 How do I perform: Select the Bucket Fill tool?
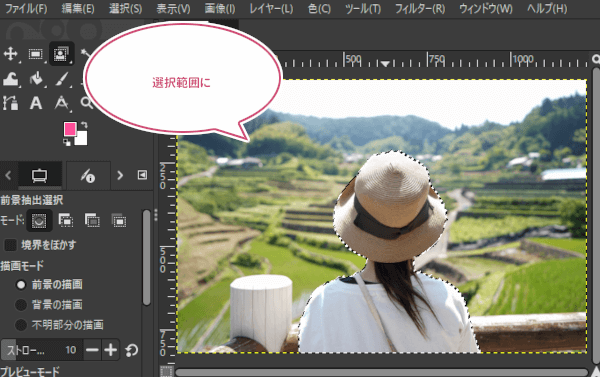tap(36, 79)
